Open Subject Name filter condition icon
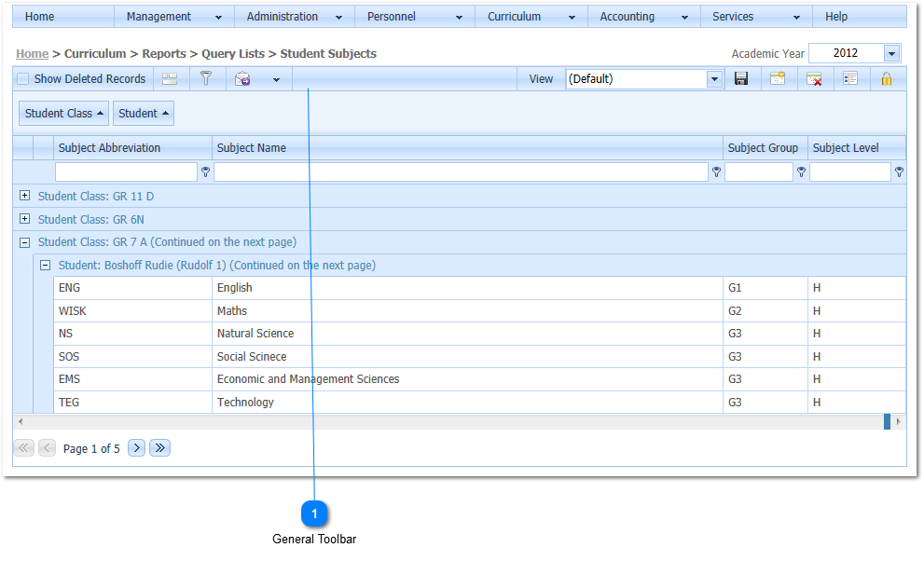The width and height of the screenshot is (924, 561). tap(716, 171)
